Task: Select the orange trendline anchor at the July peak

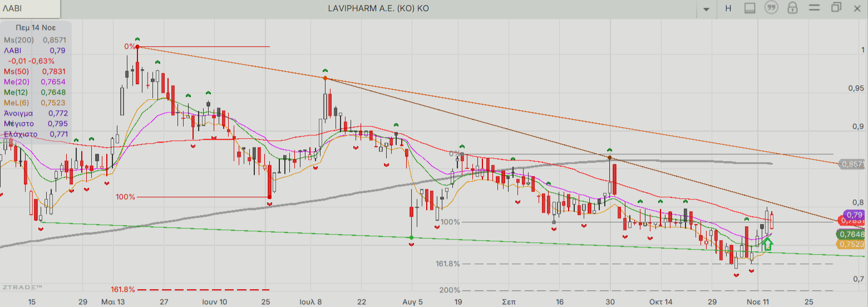Action: click(x=325, y=79)
